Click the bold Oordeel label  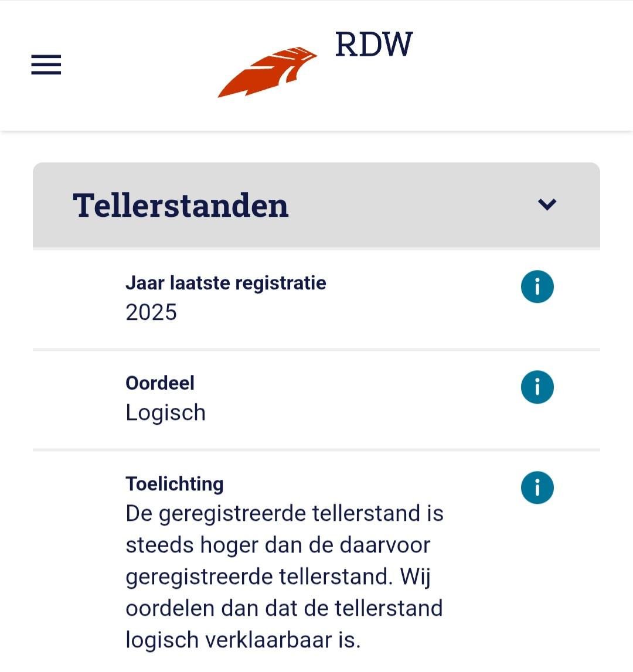pos(160,383)
